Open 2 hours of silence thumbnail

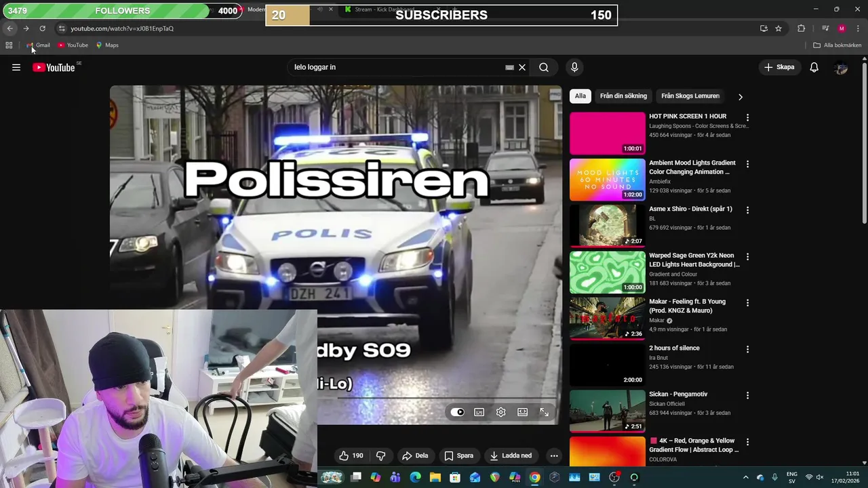click(608, 365)
